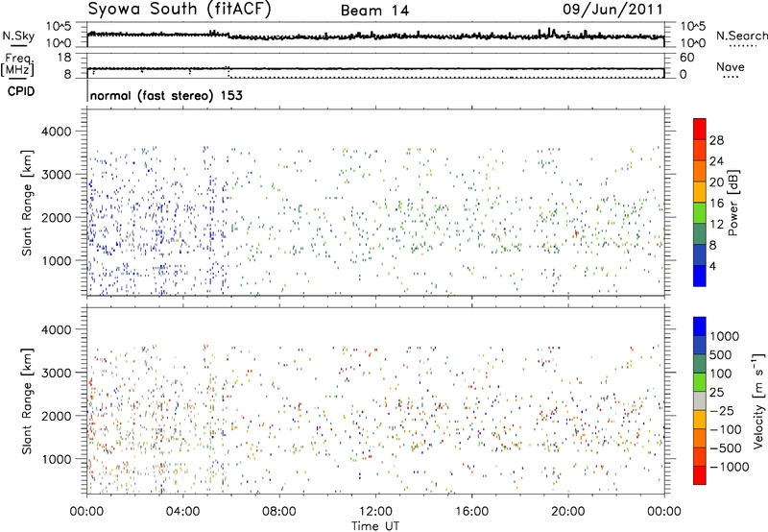Click the '28' tick on the power colorbar
The width and height of the screenshot is (768, 532).
tap(716, 140)
